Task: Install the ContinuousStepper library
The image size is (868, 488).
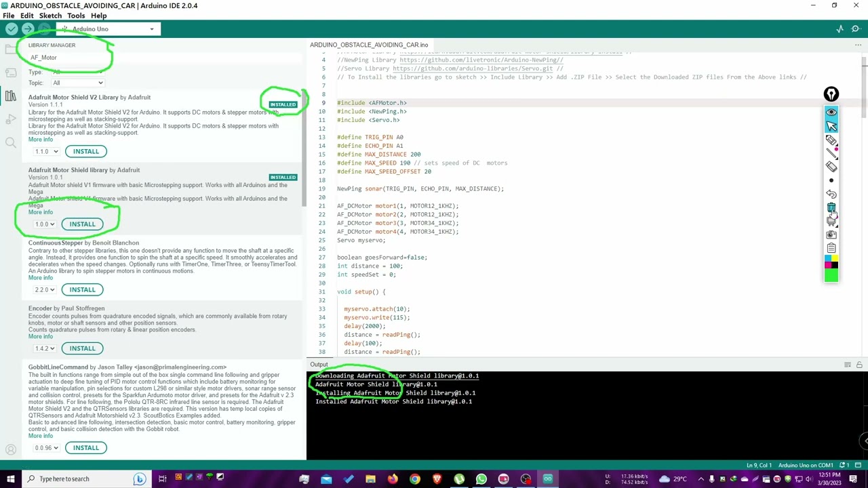Action: (82, 290)
